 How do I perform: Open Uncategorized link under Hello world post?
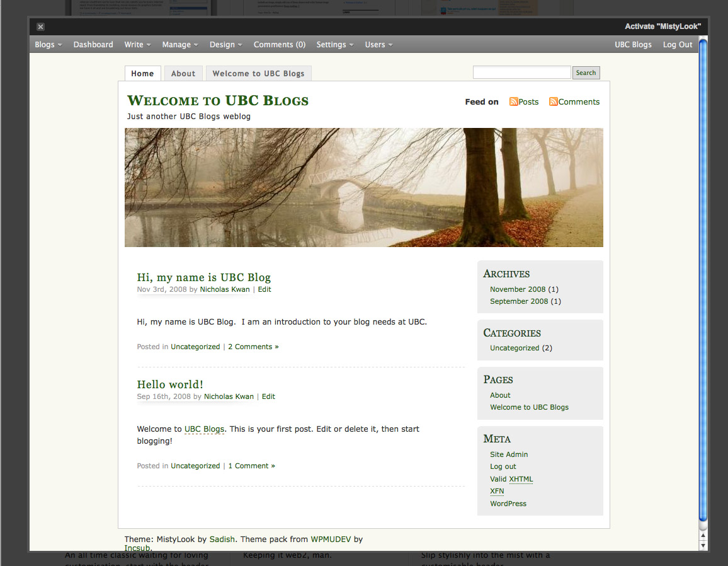[x=195, y=466]
